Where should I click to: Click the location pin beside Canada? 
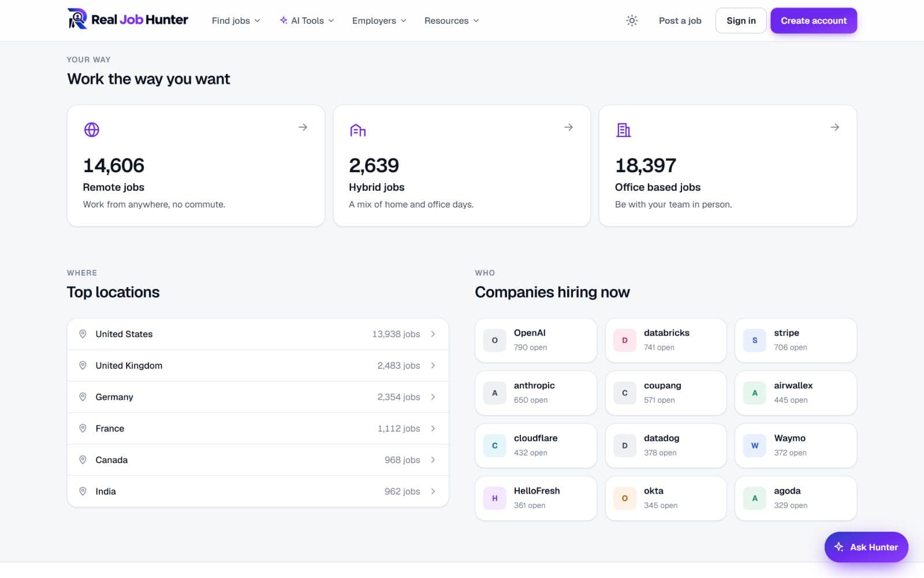[83, 460]
